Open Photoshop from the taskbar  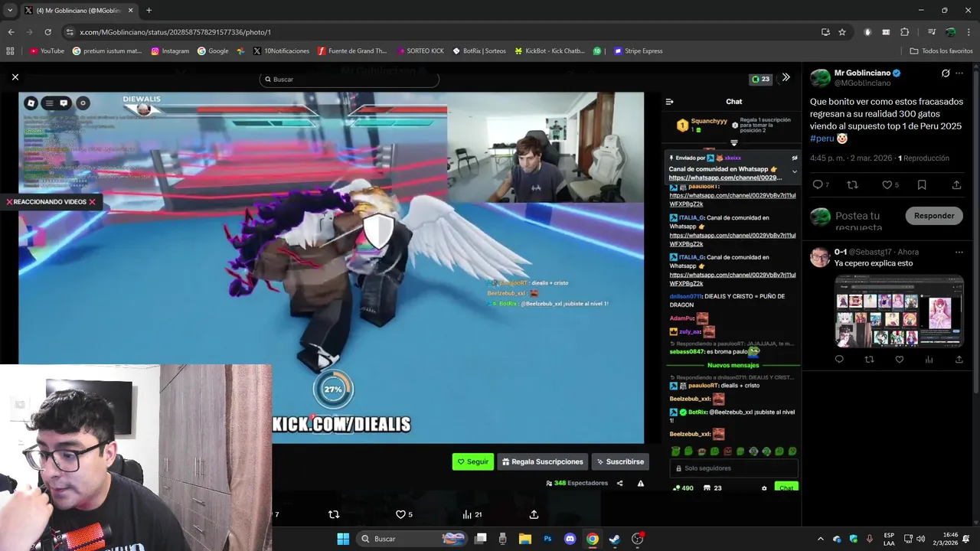pyautogui.click(x=547, y=539)
